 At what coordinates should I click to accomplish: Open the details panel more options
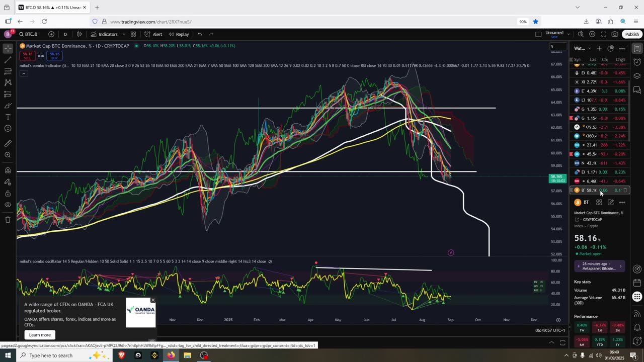[622, 202]
